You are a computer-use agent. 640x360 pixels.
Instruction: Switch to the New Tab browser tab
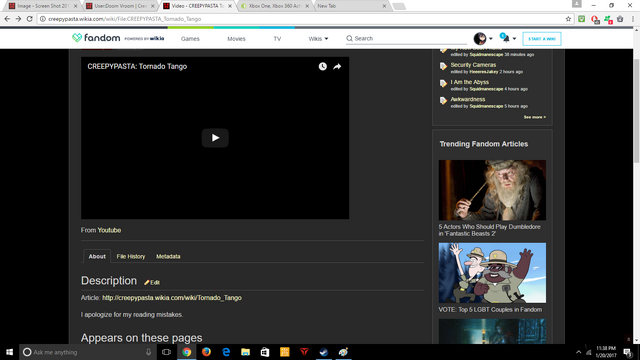(350, 6)
